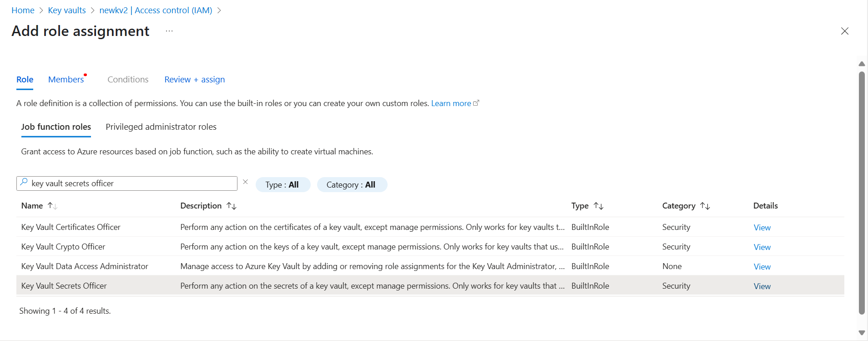868x341 pixels.
Task: Sort roles by Category column arrows
Action: click(x=705, y=206)
